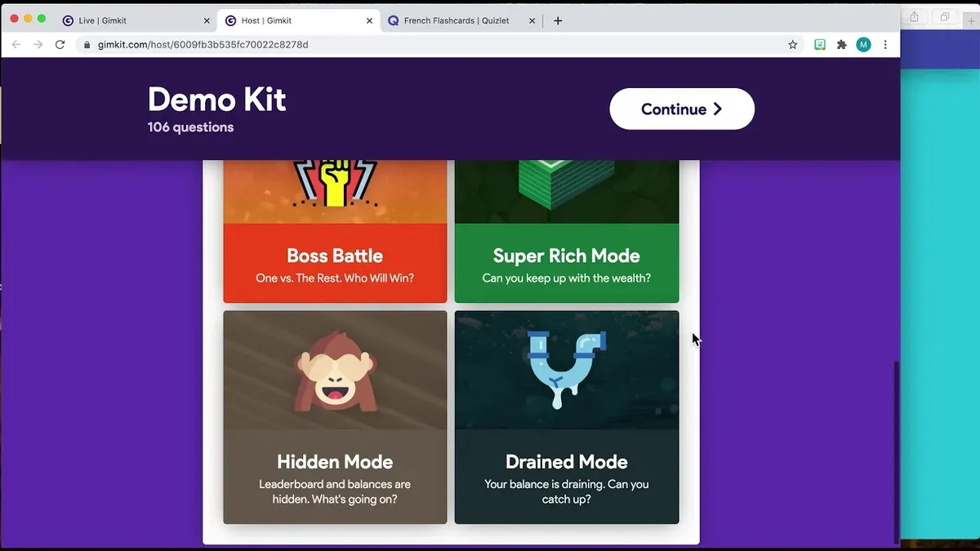Image resolution: width=980 pixels, height=551 pixels.
Task: Select the Super Rich Mode card
Action: [567, 232]
